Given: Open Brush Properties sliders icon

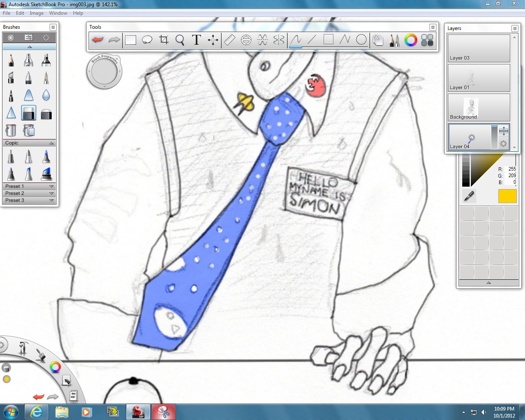Looking at the screenshot, I should tap(29, 37).
